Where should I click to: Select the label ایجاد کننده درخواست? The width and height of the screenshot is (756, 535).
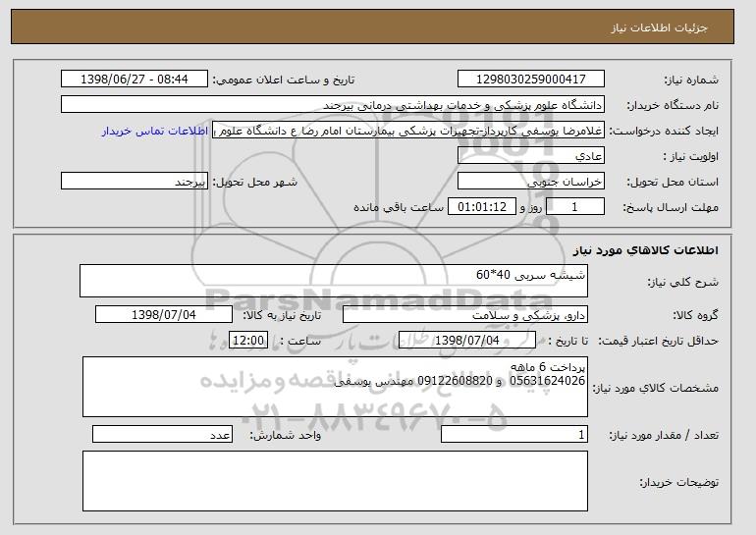click(x=664, y=132)
